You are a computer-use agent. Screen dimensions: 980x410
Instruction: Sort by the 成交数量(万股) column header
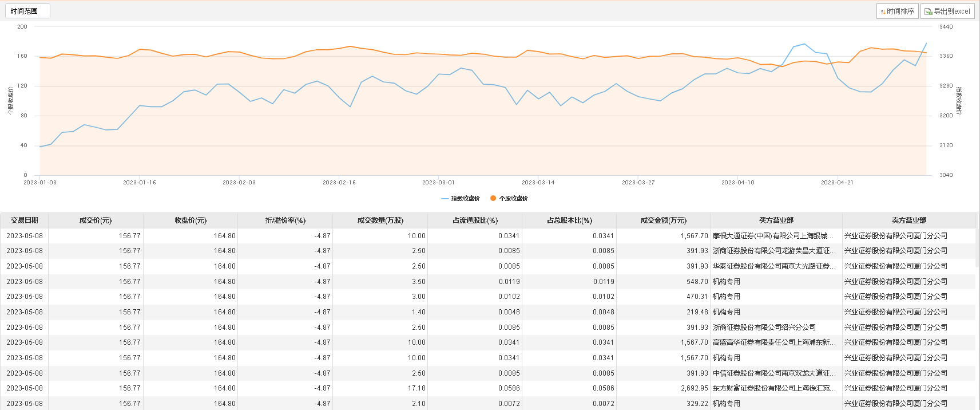(x=380, y=220)
